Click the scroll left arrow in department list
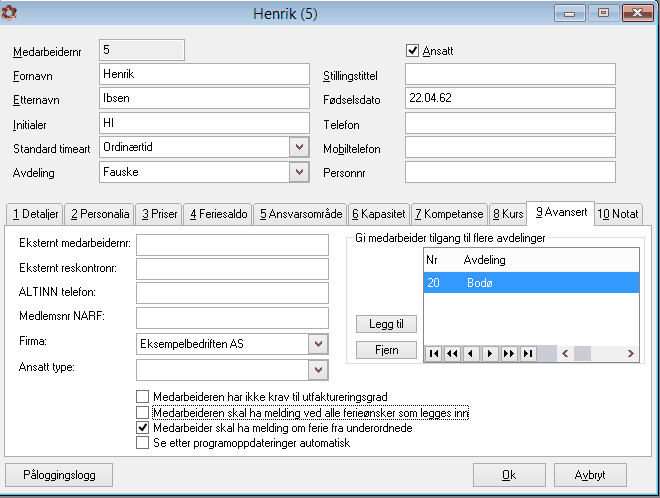Viewport: 660px width, 498px height. [x=565, y=354]
